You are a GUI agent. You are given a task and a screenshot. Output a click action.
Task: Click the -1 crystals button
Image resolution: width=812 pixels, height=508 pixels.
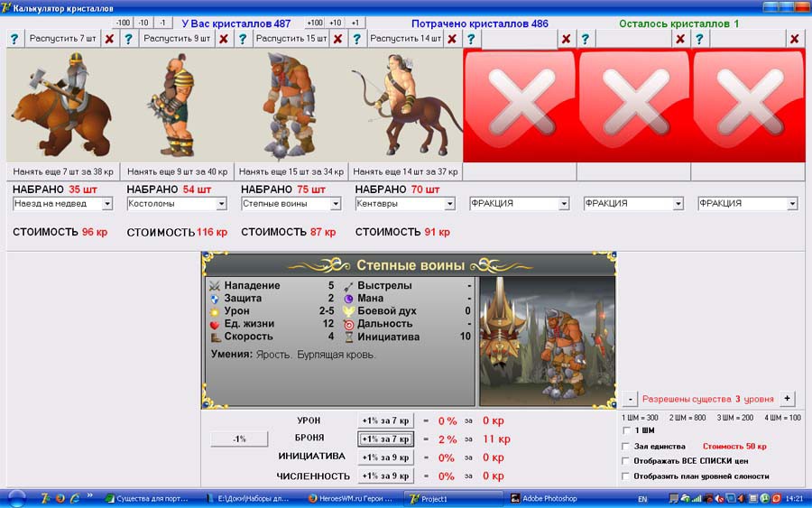162,23
